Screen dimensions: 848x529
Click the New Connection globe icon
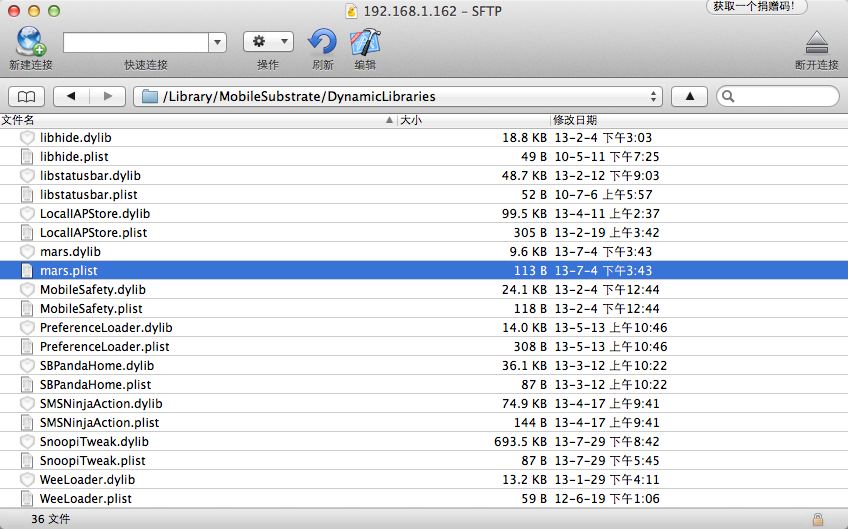pos(30,41)
